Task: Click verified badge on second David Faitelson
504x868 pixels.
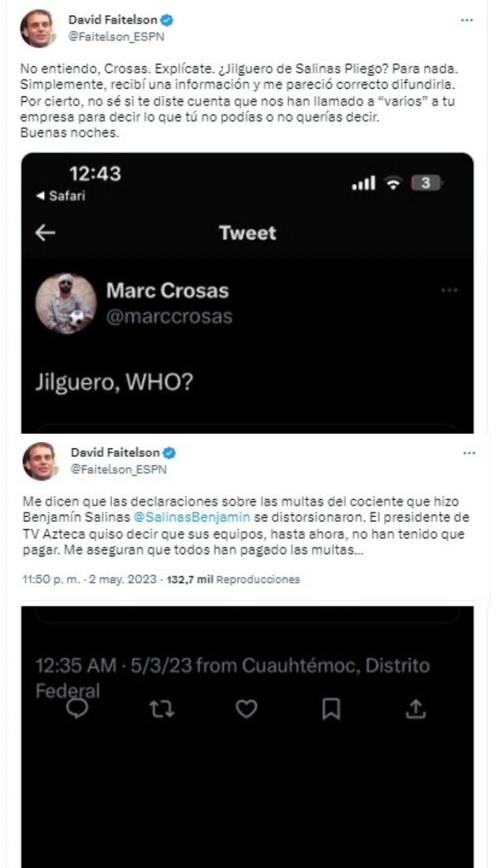Action: pos(170,453)
